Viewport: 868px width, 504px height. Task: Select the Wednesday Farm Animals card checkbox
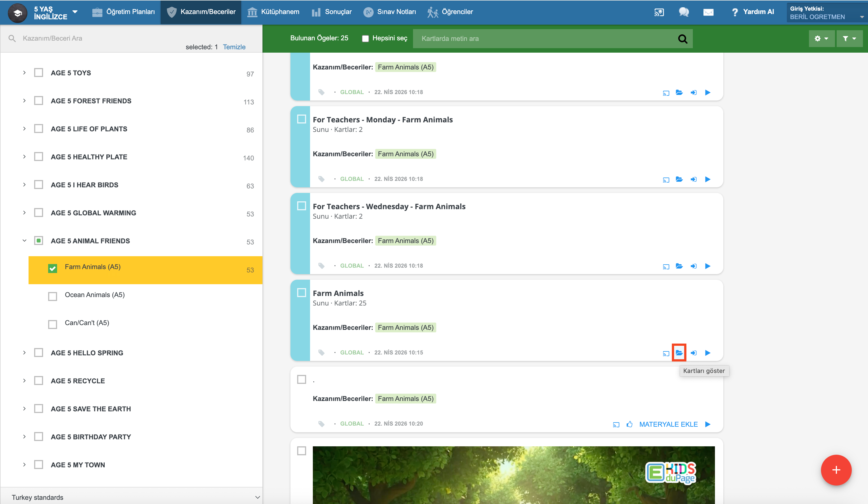click(x=301, y=206)
